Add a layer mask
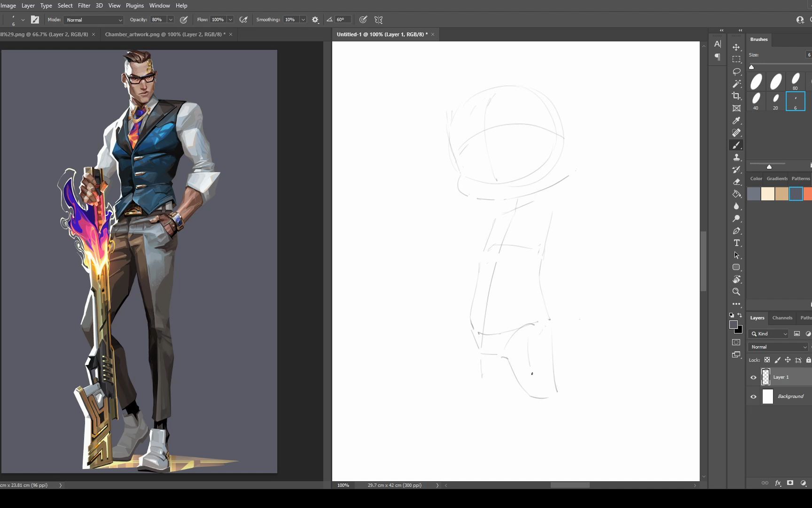The image size is (812, 508). coord(790,483)
